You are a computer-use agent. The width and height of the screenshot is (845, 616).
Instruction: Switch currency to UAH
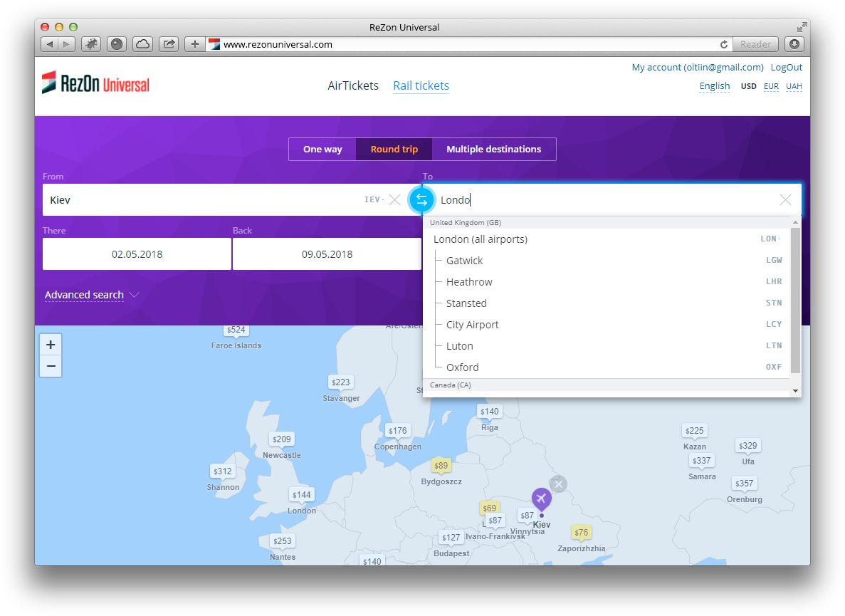coord(794,86)
